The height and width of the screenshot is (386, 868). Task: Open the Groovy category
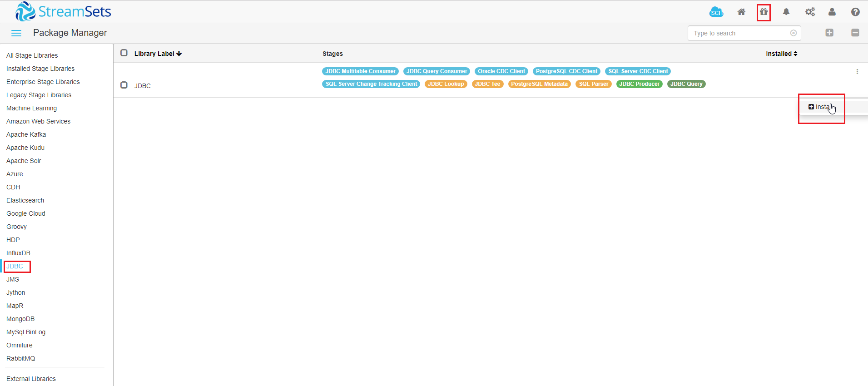click(x=17, y=227)
